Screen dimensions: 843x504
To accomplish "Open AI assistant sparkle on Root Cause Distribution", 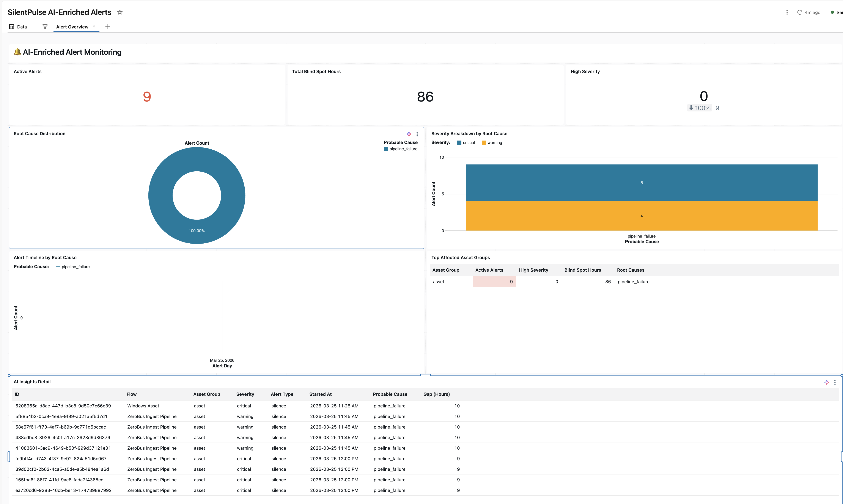I will (x=409, y=134).
